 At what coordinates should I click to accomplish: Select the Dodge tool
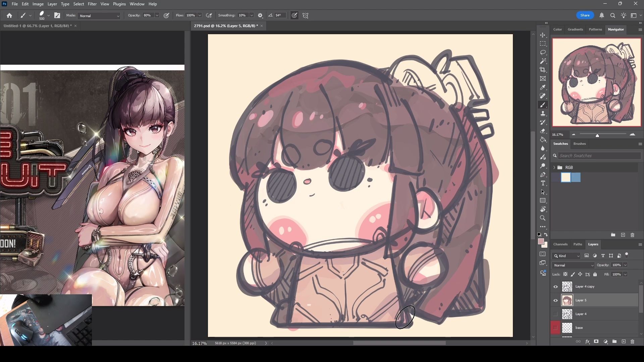click(543, 166)
